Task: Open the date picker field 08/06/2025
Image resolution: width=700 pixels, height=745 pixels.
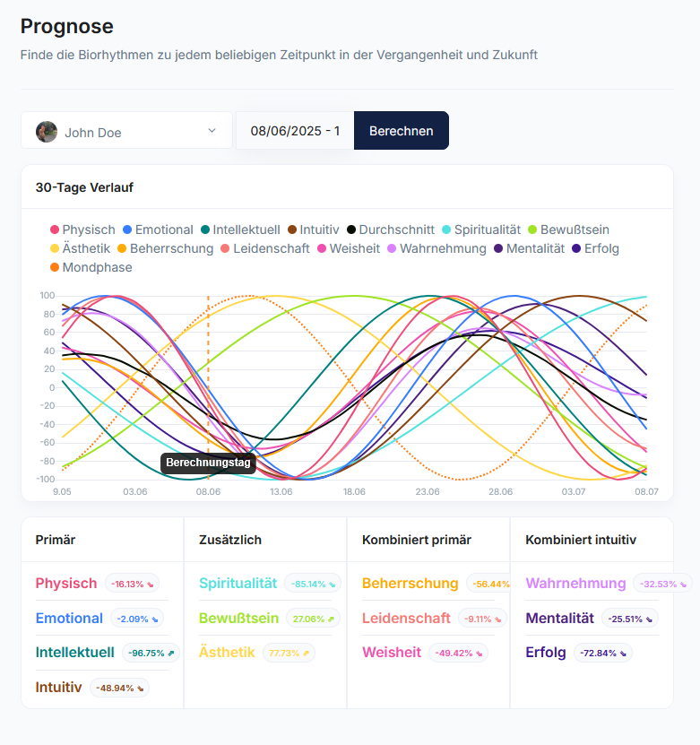Action: click(295, 131)
